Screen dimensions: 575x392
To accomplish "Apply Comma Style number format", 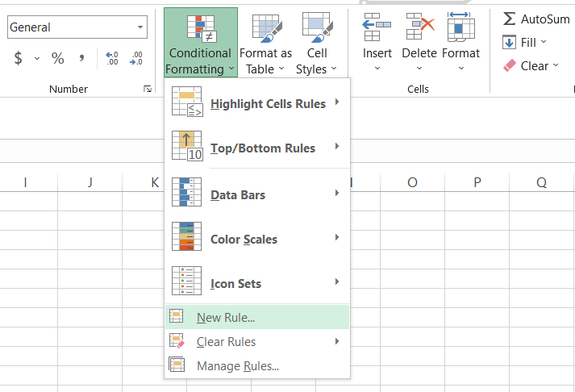I will [x=81, y=58].
